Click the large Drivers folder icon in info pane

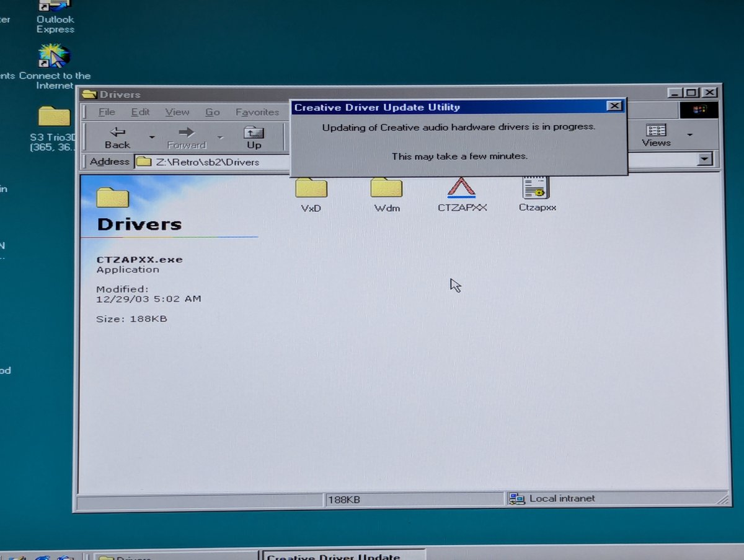112,198
